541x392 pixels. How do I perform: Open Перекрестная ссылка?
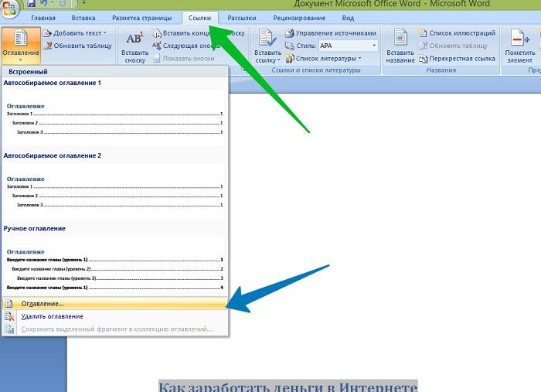[458, 58]
